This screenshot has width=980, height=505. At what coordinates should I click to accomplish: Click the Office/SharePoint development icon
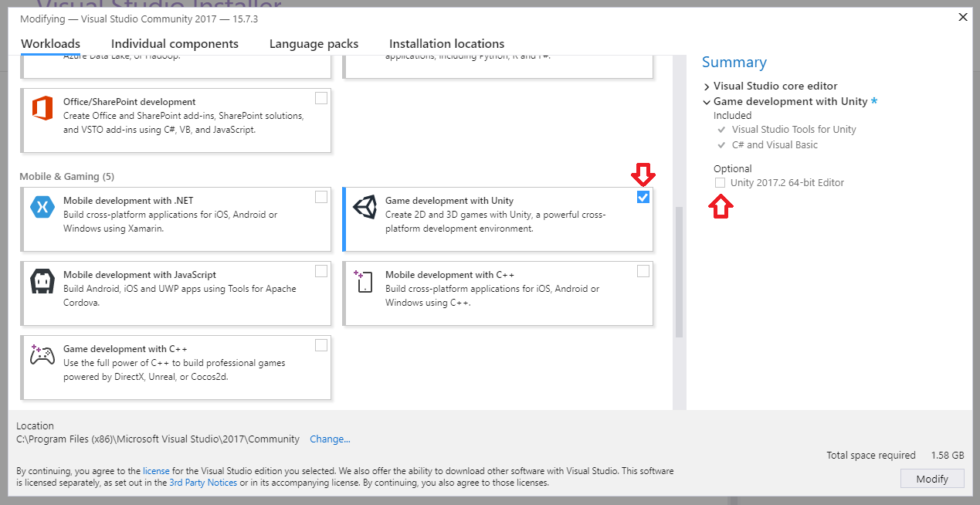point(42,108)
